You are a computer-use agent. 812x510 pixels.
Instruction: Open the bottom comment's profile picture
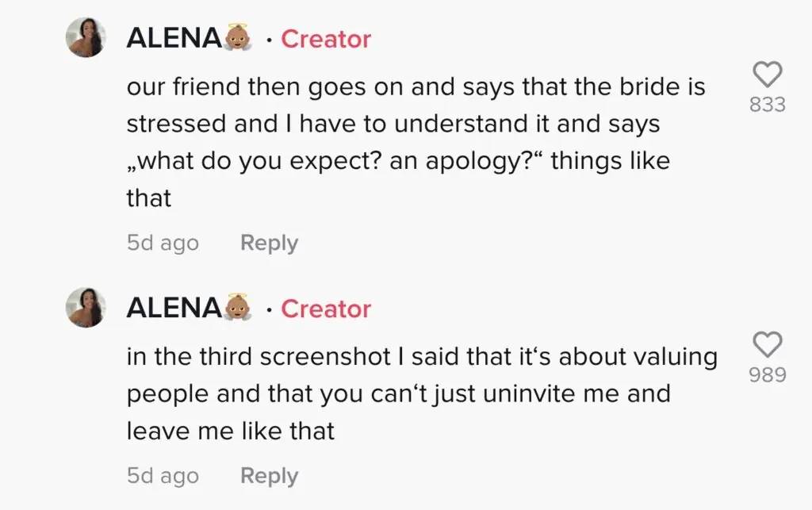tap(86, 308)
